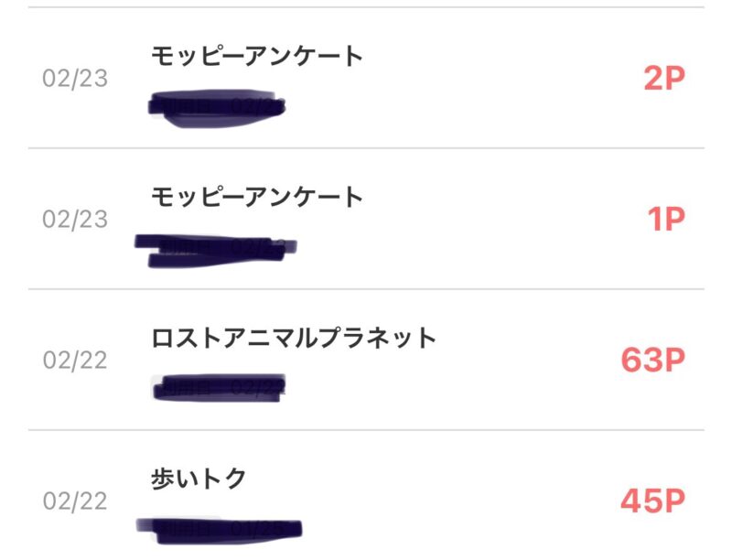Image resolution: width=732 pixels, height=560 pixels.
Task: Select the 02/22 date beside ロストアニマルプラネット
Action: click(75, 361)
